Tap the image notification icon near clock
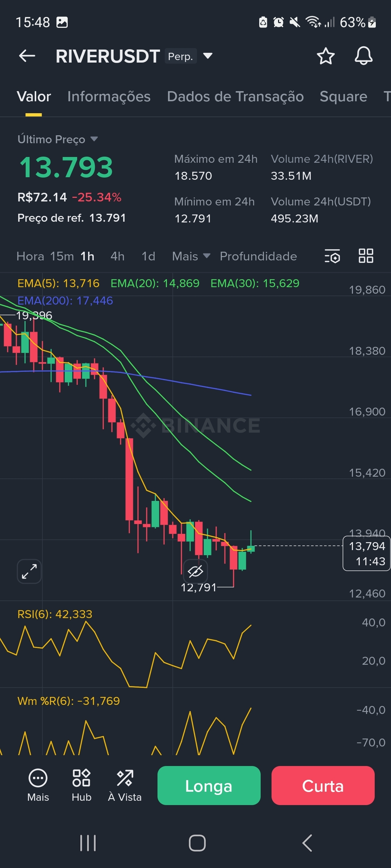 pos(62,22)
